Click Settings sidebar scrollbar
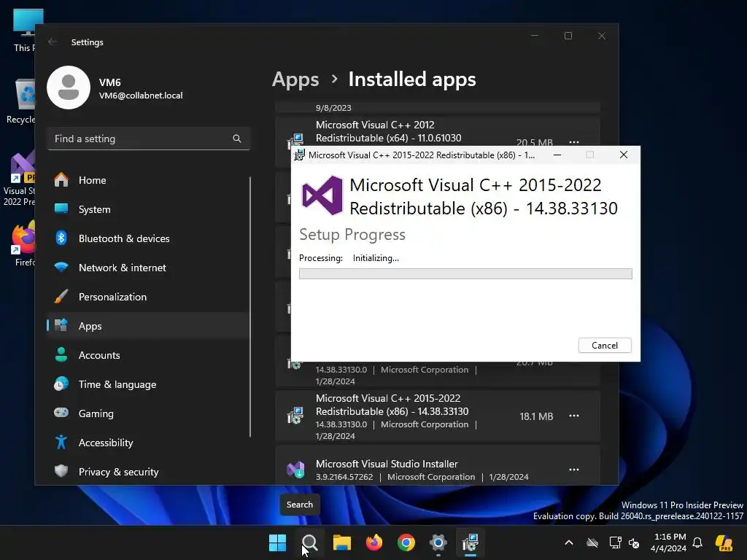 tap(250, 307)
